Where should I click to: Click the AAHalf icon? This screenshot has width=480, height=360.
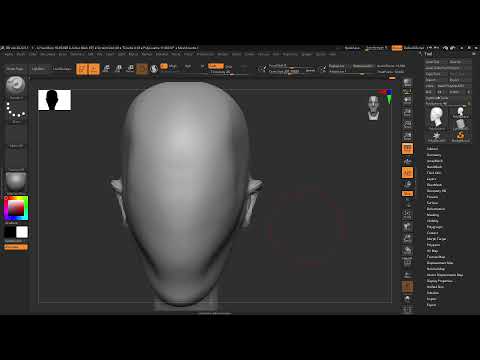(407, 136)
